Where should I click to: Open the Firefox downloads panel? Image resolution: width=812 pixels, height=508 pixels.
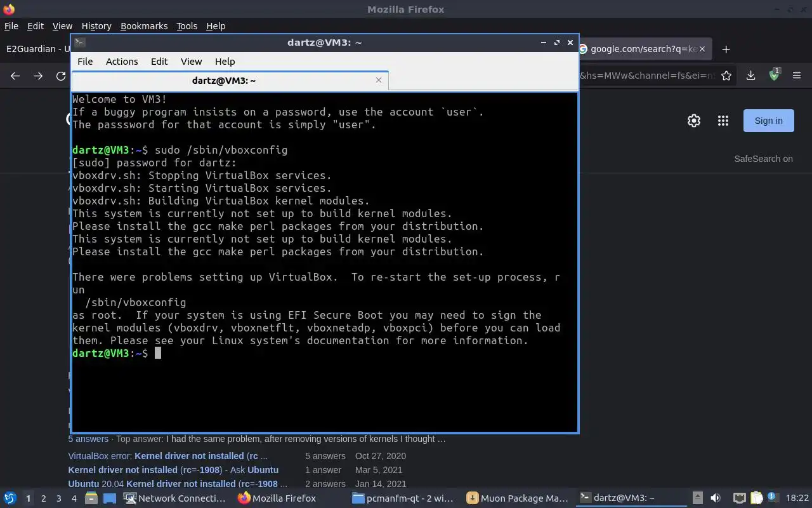(x=750, y=76)
